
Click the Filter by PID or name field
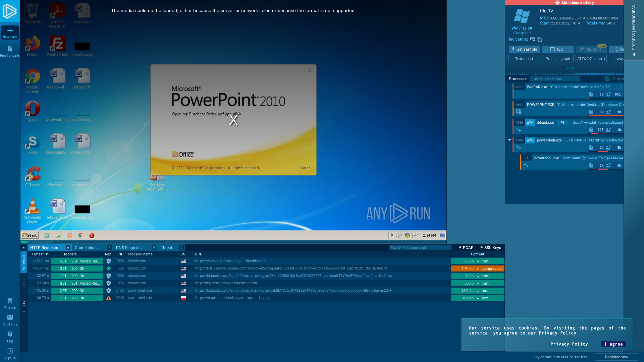pos(555,79)
